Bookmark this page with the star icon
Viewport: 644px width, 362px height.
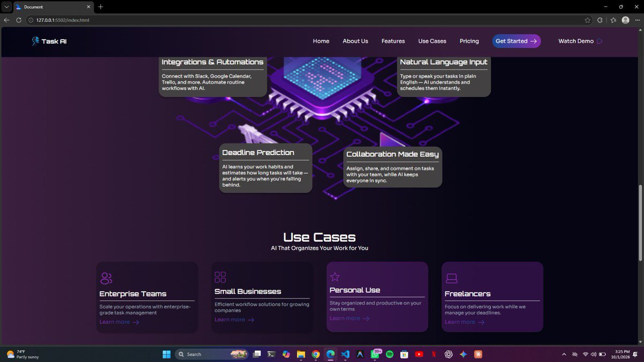click(588, 20)
